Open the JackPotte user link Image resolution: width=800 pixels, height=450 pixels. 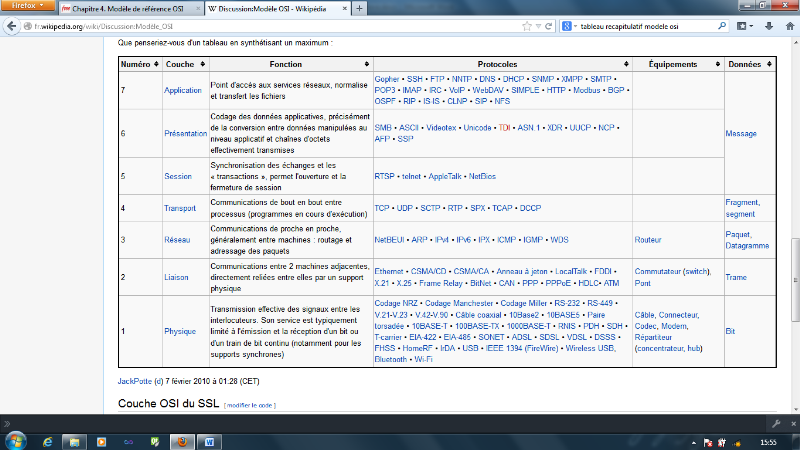[x=135, y=382]
